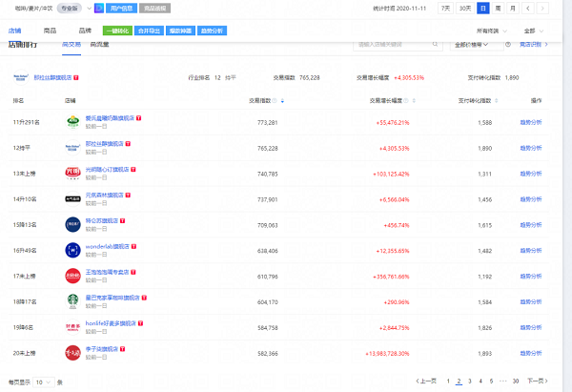This screenshot has width=572, height=392.
Task: Click the blue button between 合并导出 and 趋势分析
Action: point(180,31)
